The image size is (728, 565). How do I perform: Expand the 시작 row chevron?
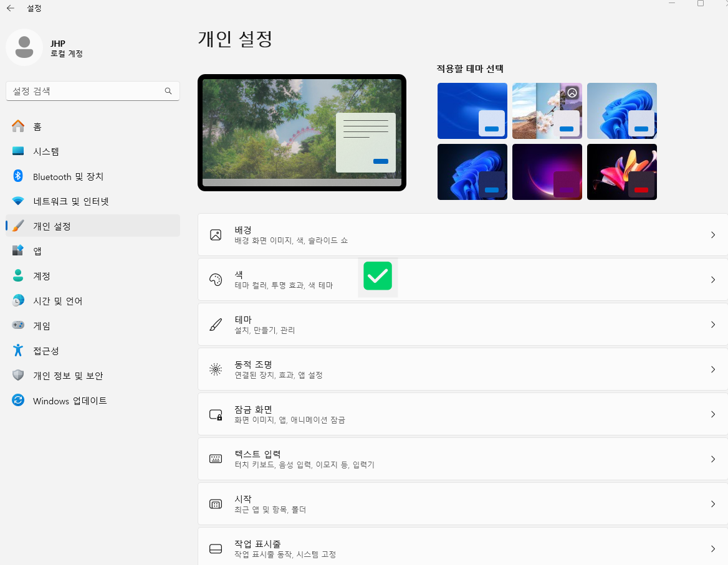click(x=712, y=504)
